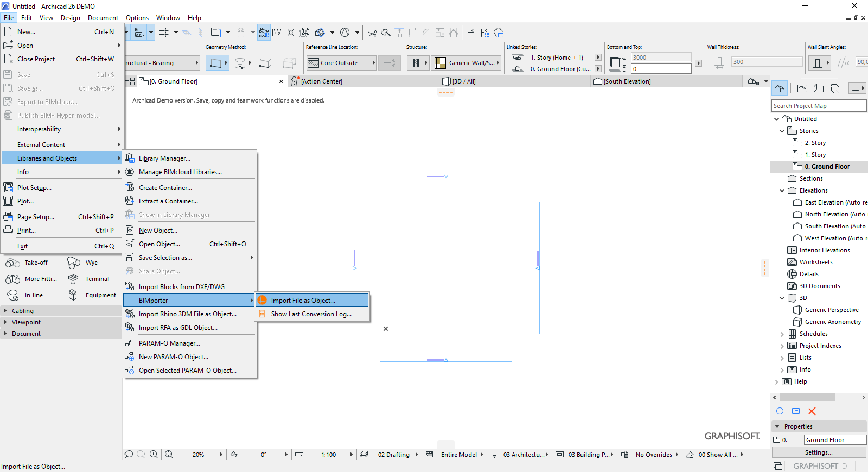Click the delete red X icon in Navigator
Image resolution: width=868 pixels, height=472 pixels.
click(x=812, y=411)
